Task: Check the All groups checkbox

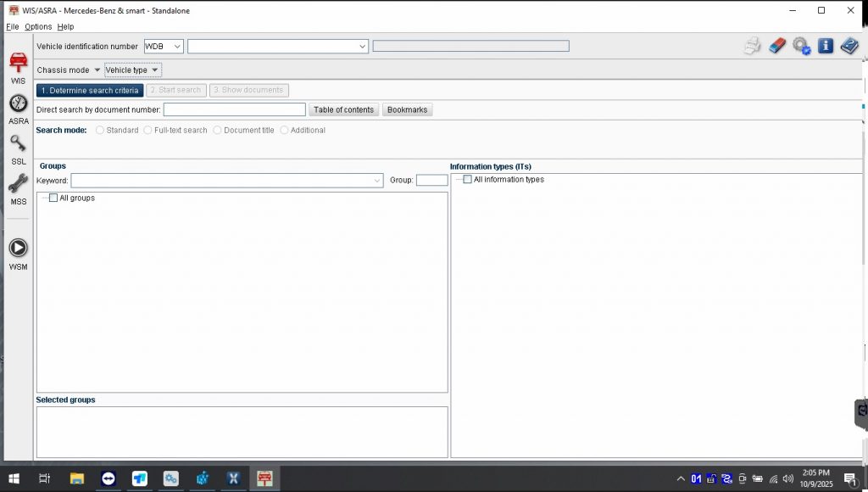Action: [x=53, y=198]
